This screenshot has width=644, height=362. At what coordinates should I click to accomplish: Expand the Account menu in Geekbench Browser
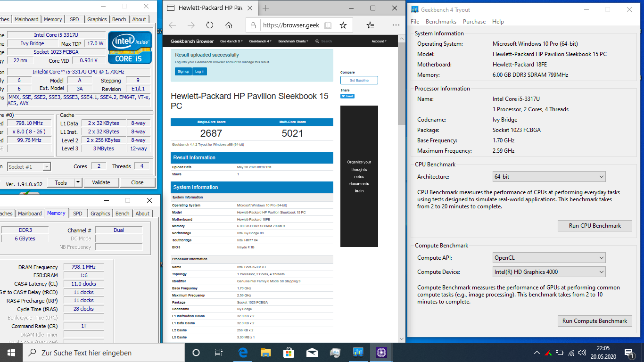(x=379, y=41)
